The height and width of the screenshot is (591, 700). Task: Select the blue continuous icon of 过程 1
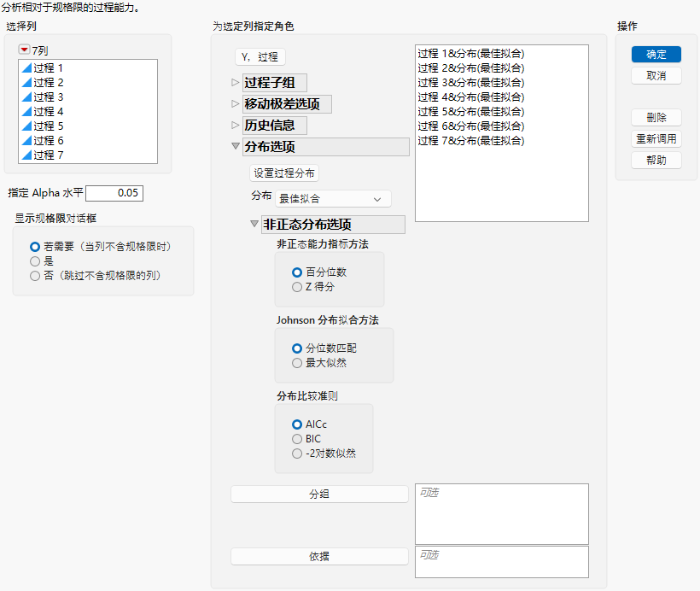26,68
